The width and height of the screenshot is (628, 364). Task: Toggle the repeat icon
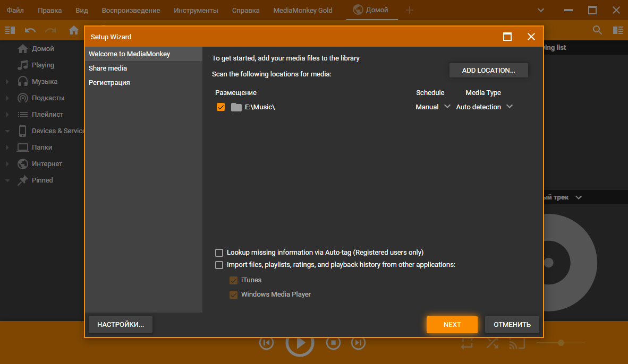(467, 343)
